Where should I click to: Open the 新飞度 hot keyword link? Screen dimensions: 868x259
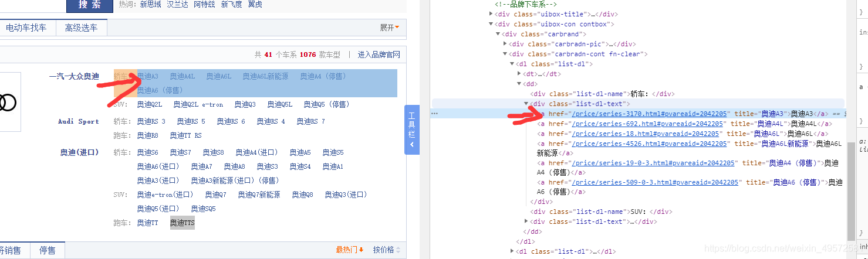tap(231, 4)
